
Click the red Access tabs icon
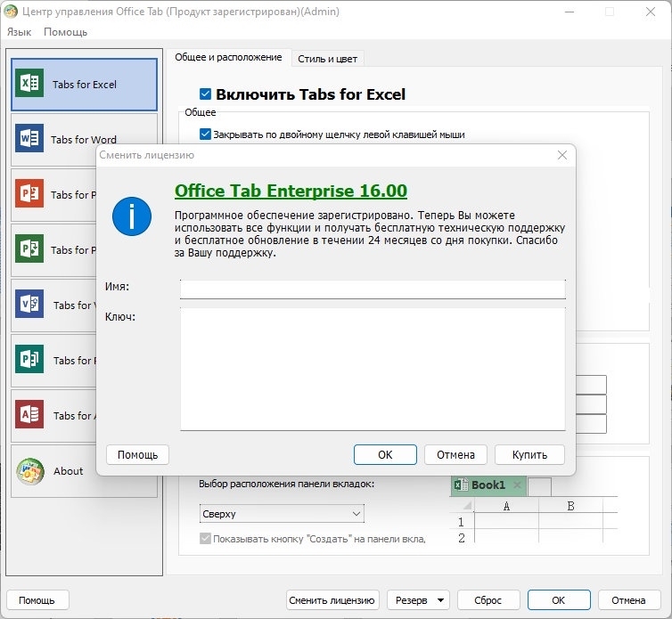coord(29,415)
